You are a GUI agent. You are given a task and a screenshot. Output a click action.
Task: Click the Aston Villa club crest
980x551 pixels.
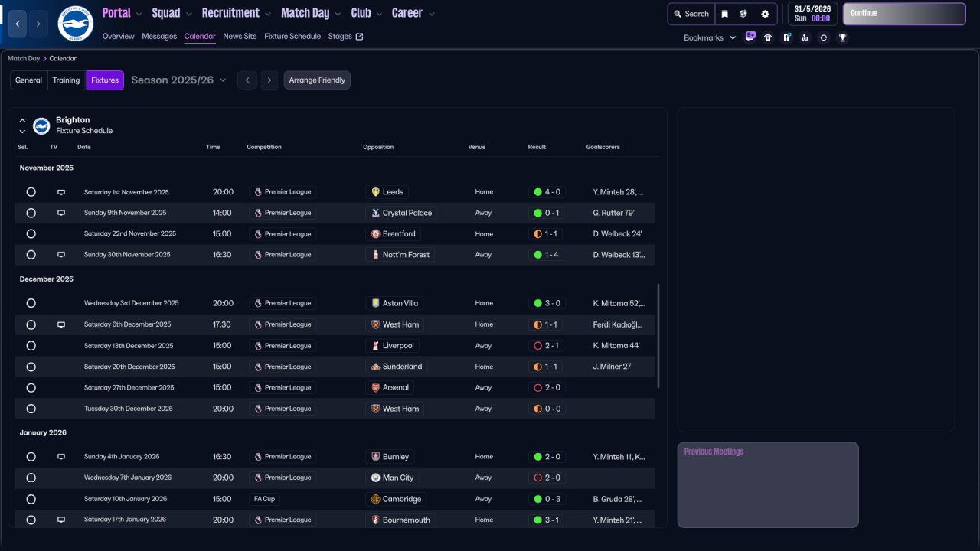(x=375, y=304)
